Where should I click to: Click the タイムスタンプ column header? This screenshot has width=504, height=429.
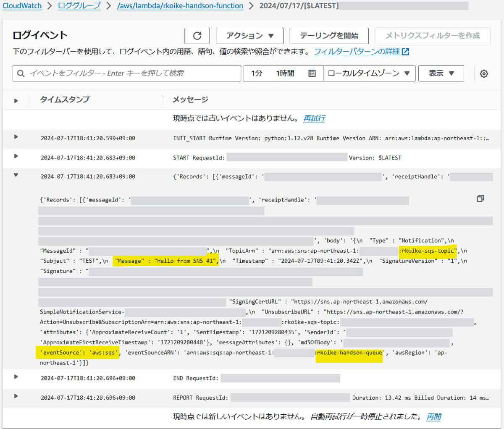click(x=65, y=99)
